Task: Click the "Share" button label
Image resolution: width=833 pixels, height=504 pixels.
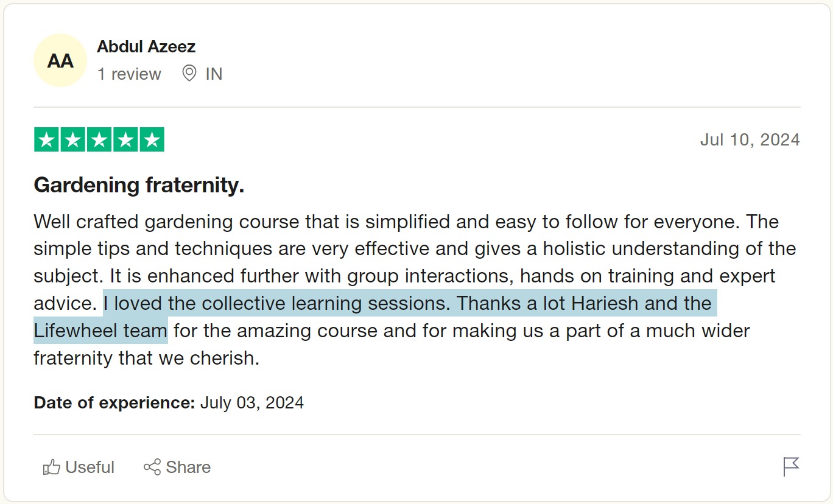Action: point(188,467)
